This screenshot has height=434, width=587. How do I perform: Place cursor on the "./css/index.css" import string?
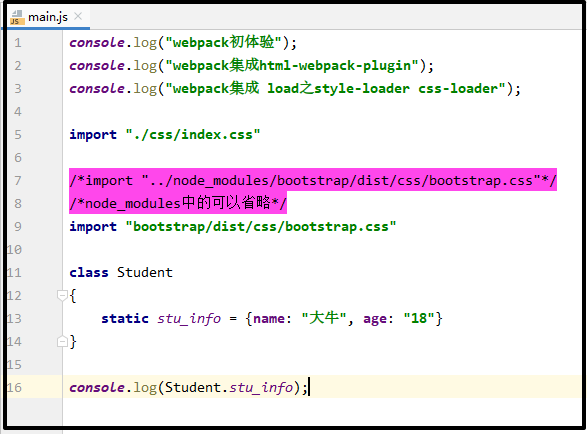(x=192, y=134)
